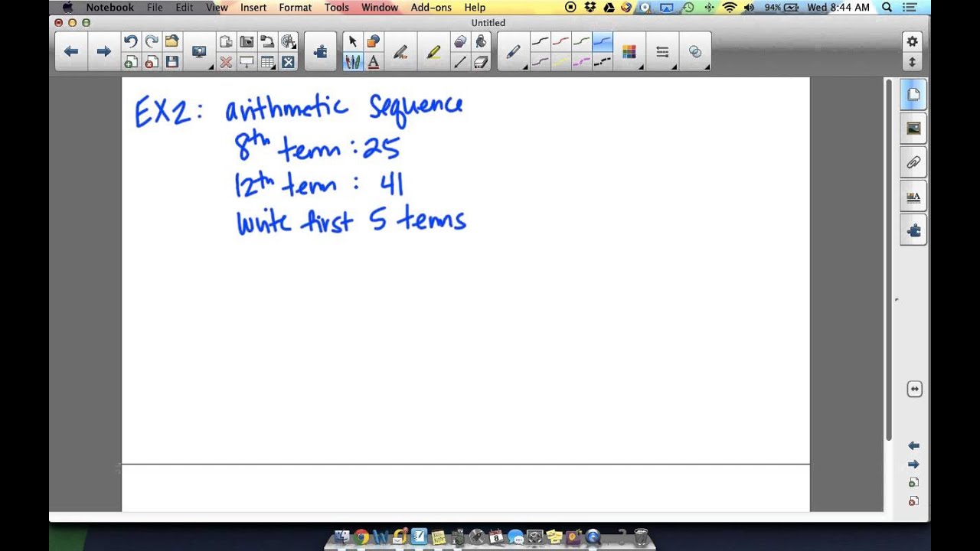Add a new page in toolbar
This screenshot has width=980, height=551.
click(x=131, y=62)
